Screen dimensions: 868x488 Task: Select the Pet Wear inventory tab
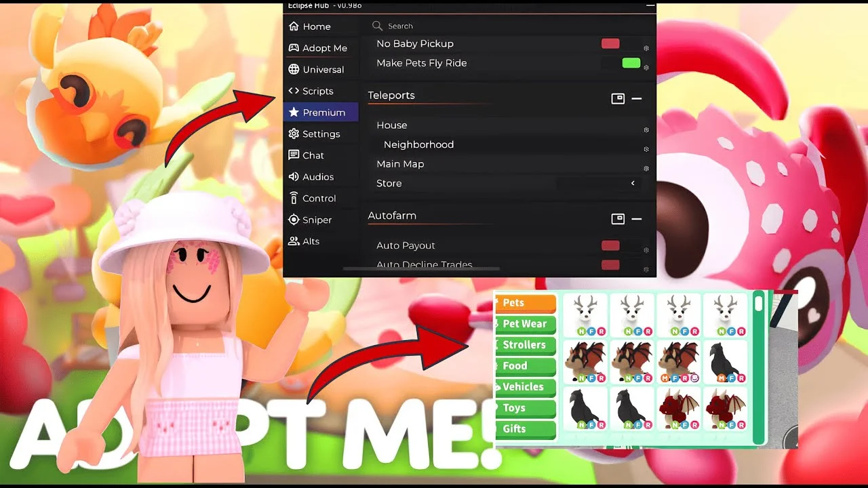coord(525,324)
